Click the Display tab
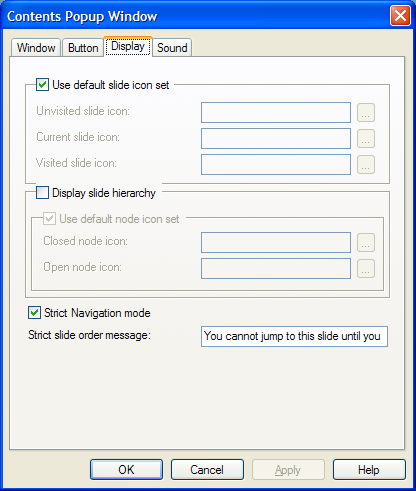 tap(128, 46)
